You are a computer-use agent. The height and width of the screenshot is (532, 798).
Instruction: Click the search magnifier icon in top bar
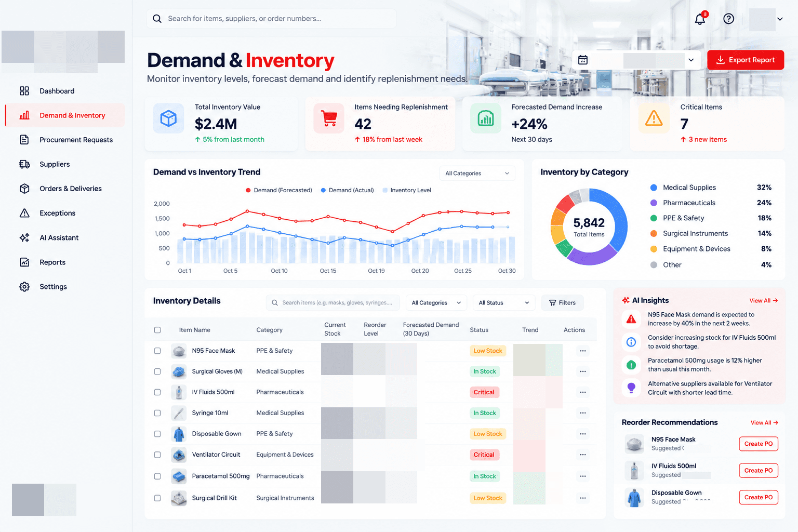(x=157, y=19)
